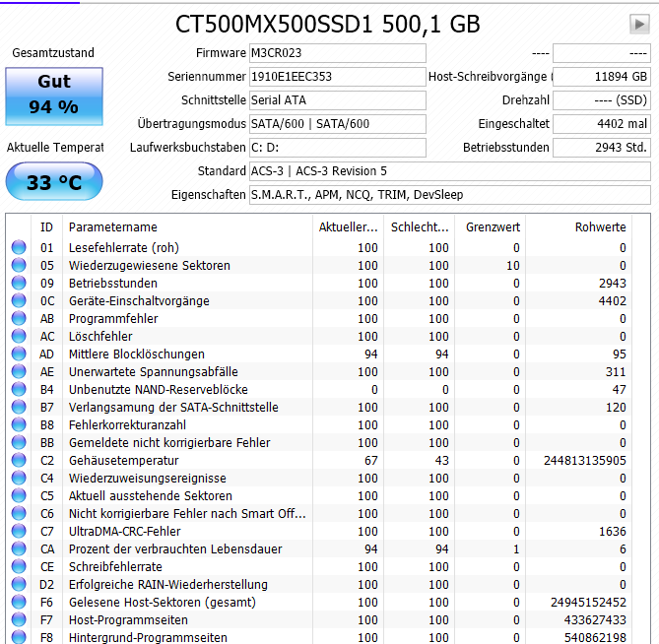This screenshot has width=659, height=644.
Task: Click the status dot for Gemeldete nicht korrigierbare Fehler
Action: tap(19, 442)
